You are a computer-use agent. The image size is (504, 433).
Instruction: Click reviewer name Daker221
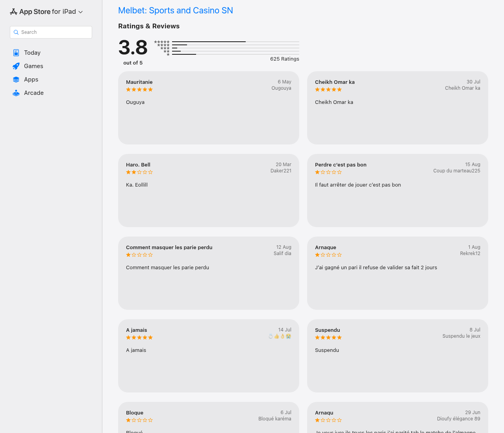point(281,171)
